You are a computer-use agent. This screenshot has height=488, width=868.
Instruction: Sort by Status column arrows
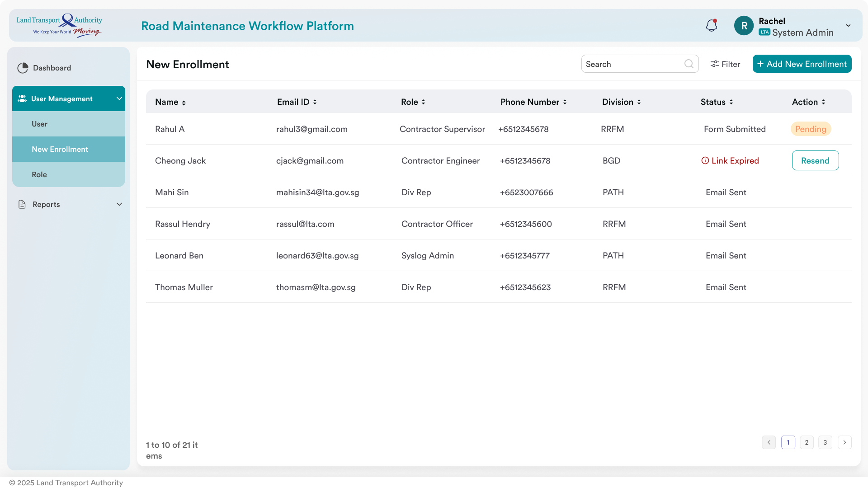(x=731, y=102)
